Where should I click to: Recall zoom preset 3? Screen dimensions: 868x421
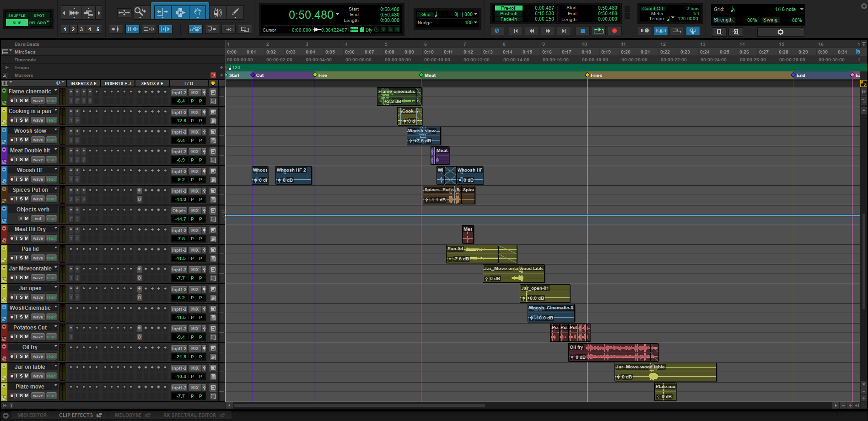click(x=81, y=29)
